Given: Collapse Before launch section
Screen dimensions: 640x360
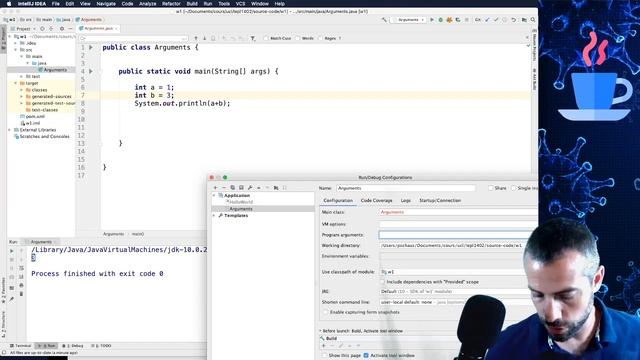Looking at the screenshot, I should pyautogui.click(x=320, y=331).
